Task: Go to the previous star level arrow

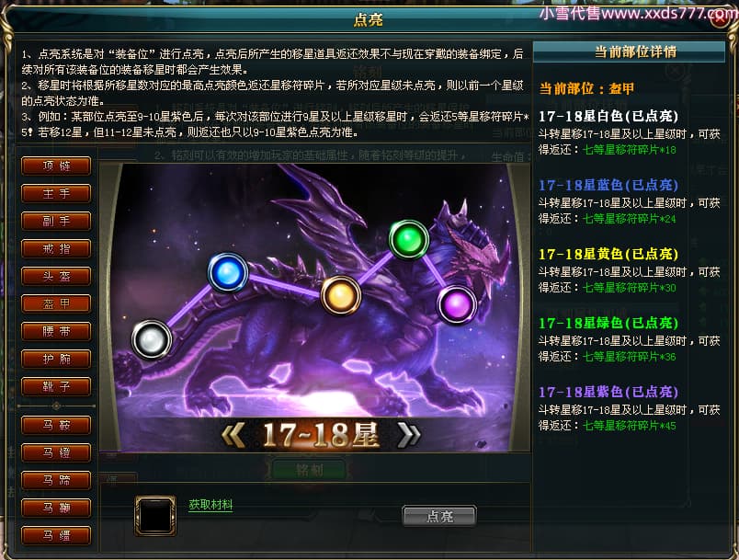Action: pos(233,434)
